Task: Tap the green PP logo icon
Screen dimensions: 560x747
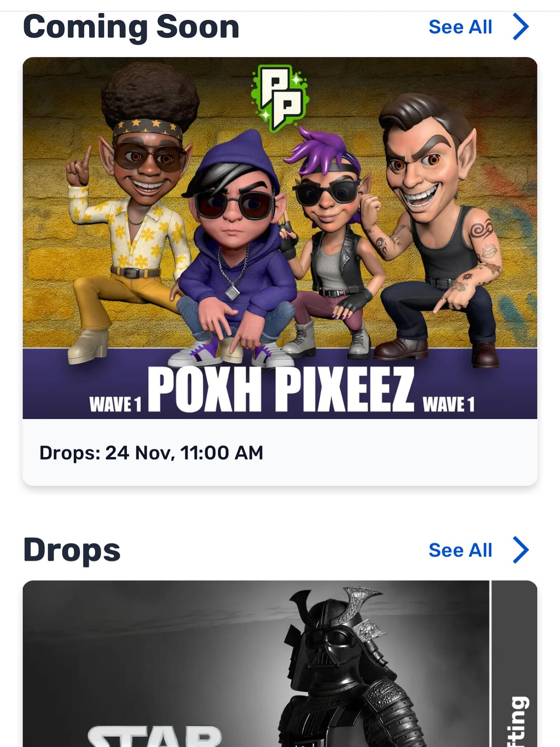Action: click(280, 98)
